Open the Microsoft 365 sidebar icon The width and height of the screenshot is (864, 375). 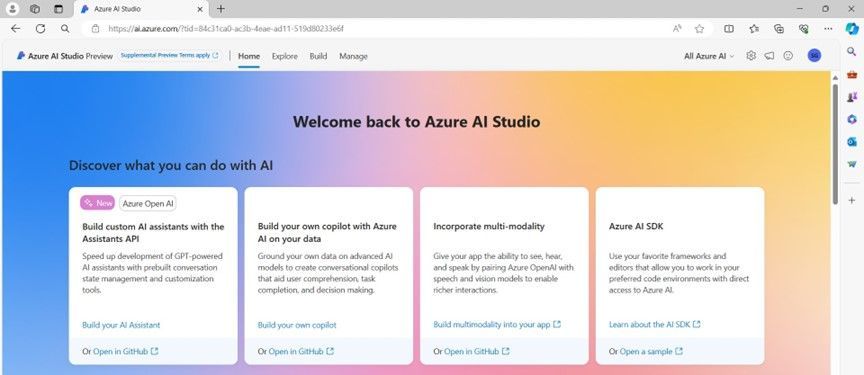point(852,119)
